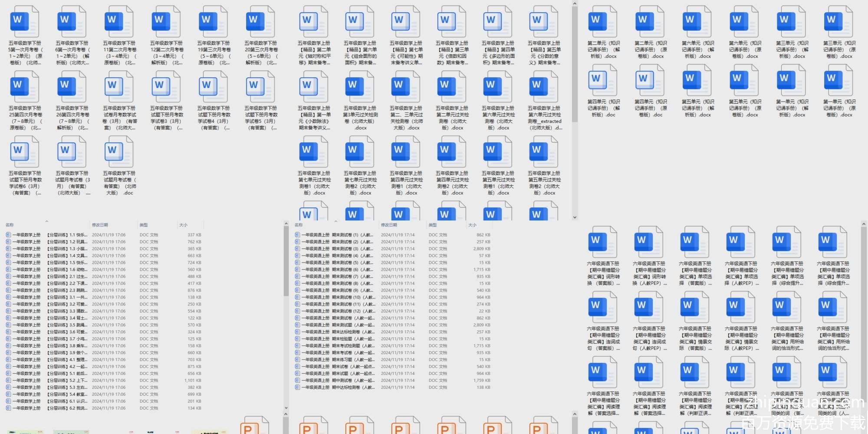Sort English list by 修改日期 column header

point(389,225)
